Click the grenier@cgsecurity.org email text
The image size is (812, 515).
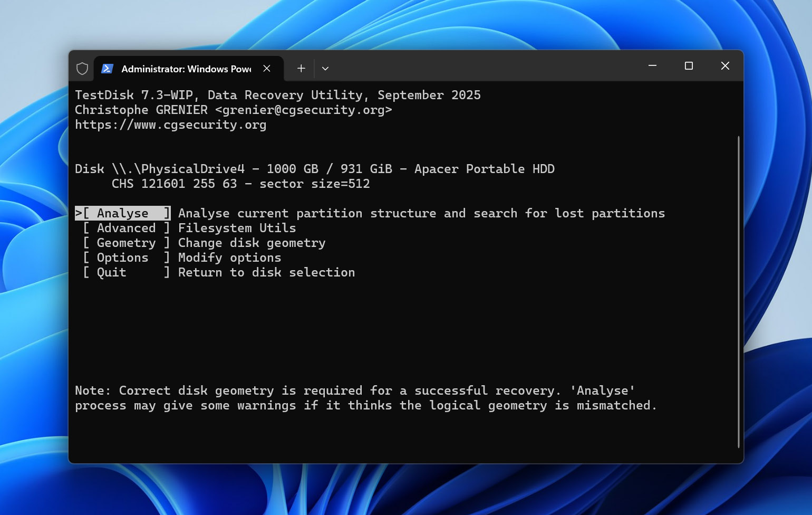(x=303, y=110)
